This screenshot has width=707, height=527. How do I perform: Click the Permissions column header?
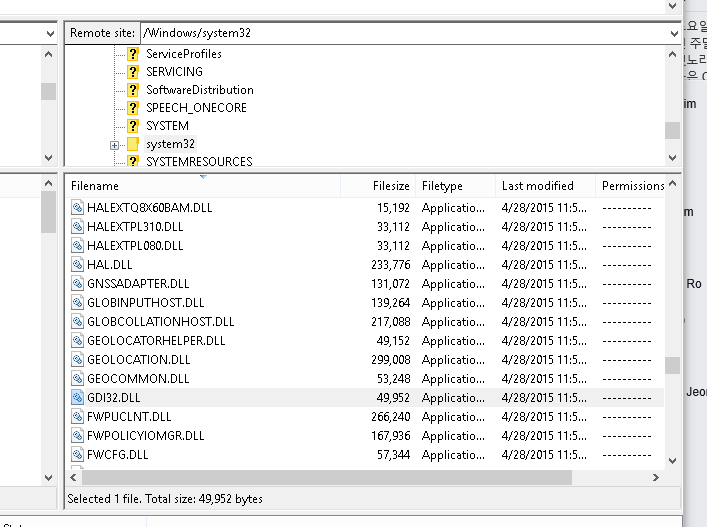pyautogui.click(x=632, y=186)
